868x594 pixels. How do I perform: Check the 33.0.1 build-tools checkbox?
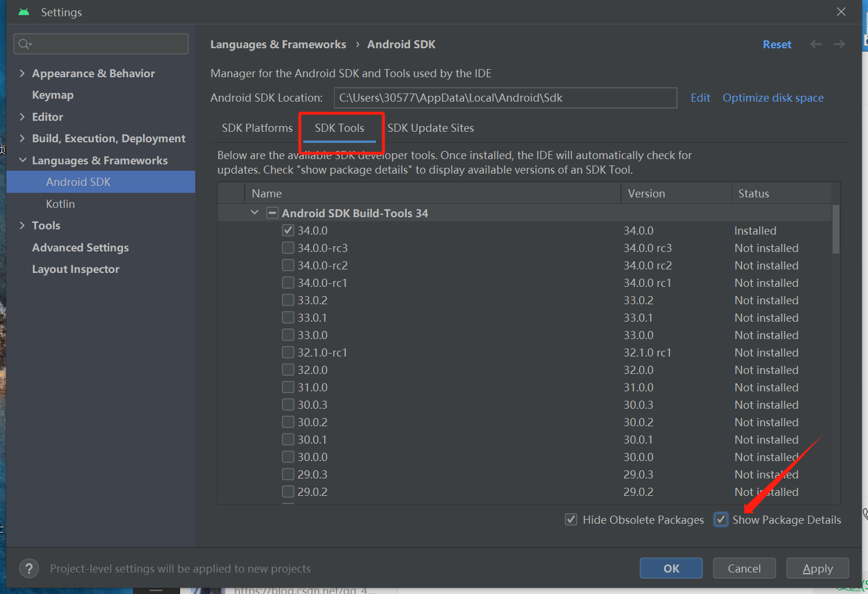[x=288, y=318]
